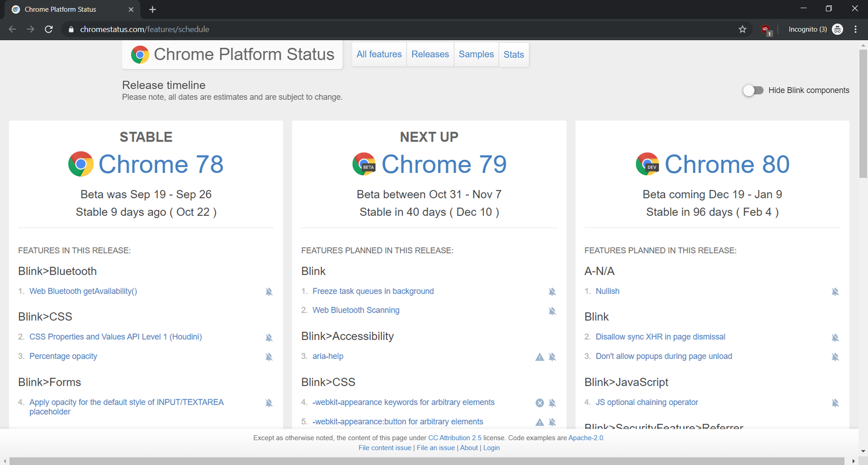Toggle the Hide Blink components switch
Viewport: 868px width, 465px height.
(x=753, y=91)
